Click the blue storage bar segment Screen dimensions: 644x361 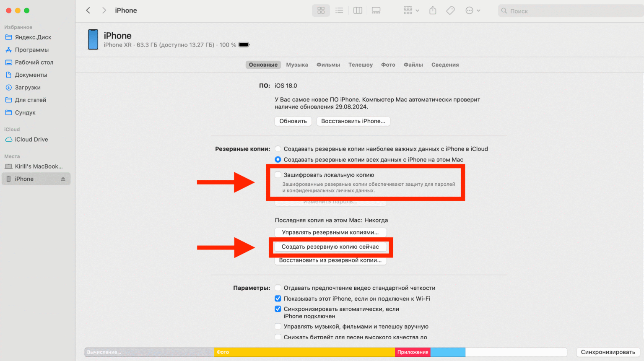[448, 352]
